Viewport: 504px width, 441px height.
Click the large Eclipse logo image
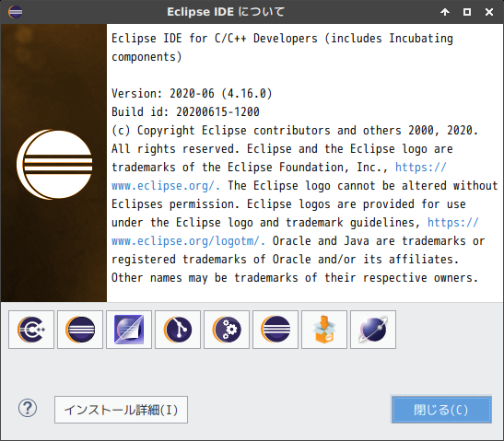[x=54, y=164]
